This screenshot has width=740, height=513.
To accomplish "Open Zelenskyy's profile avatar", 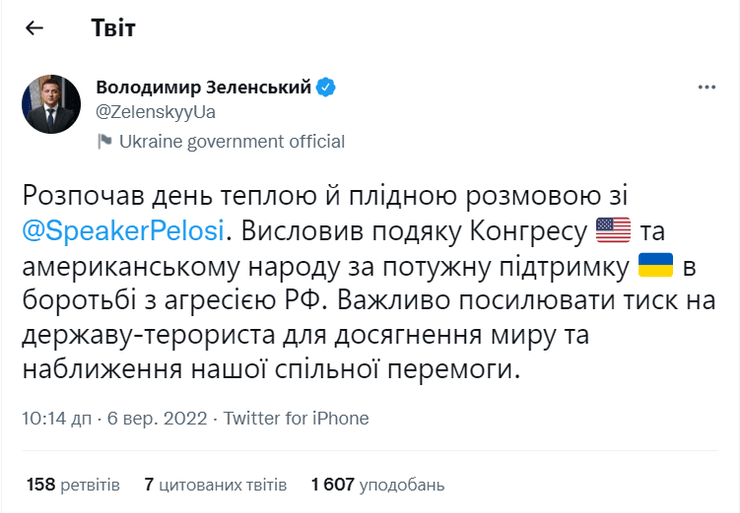I will [x=50, y=104].
